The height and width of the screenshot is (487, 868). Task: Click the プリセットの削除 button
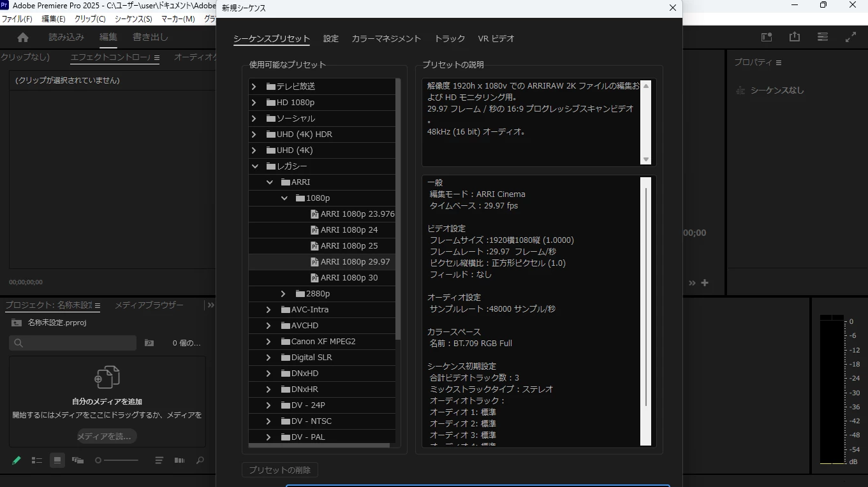point(280,470)
